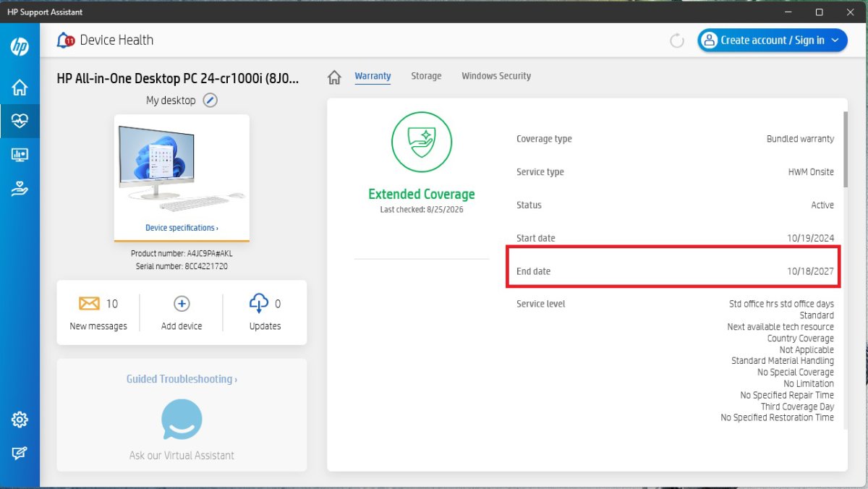Click the end date 10/18/2027
Viewport: 868px width, 489px height.
[811, 272]
